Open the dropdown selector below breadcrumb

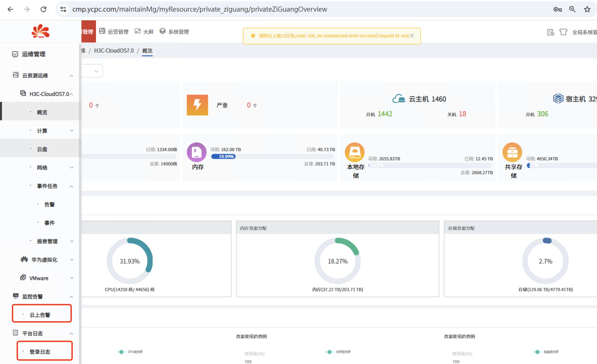click(92, 71)
